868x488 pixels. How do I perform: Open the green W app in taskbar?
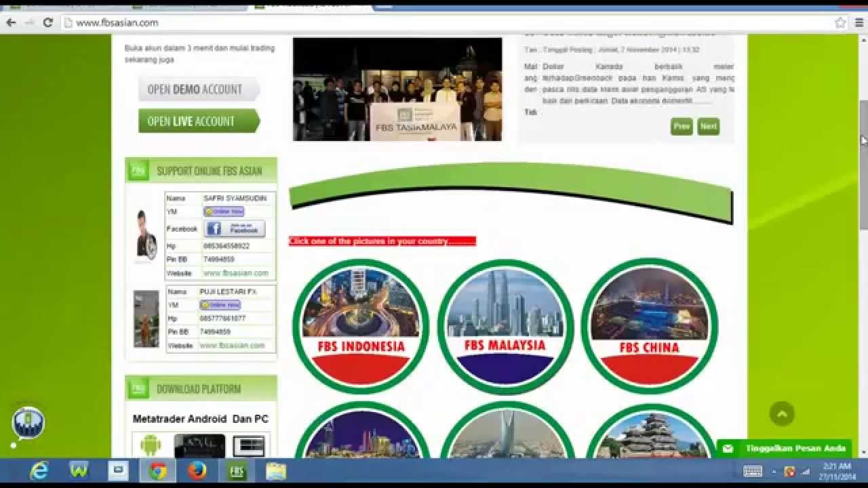tap(79, 470)
